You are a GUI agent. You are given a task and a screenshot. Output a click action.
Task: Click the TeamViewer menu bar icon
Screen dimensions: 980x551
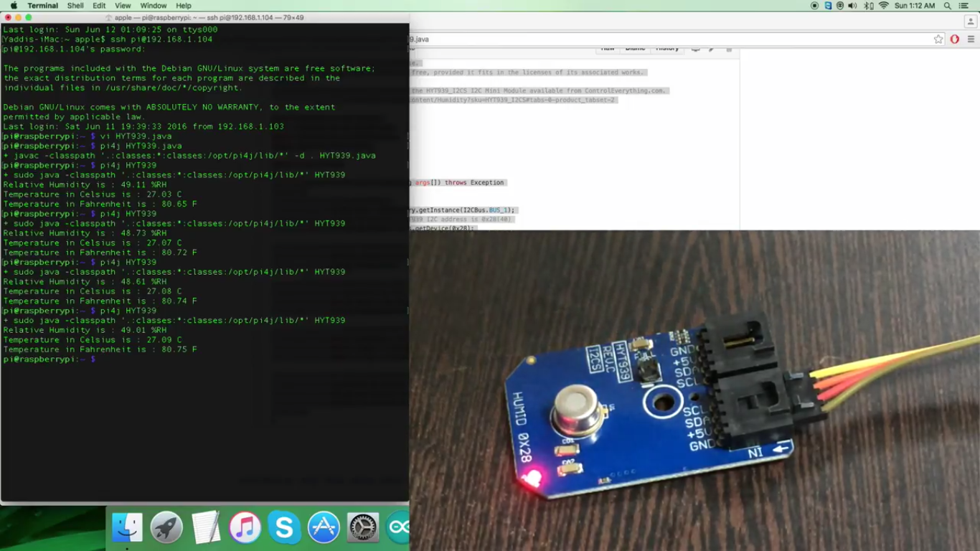[828, 6]
